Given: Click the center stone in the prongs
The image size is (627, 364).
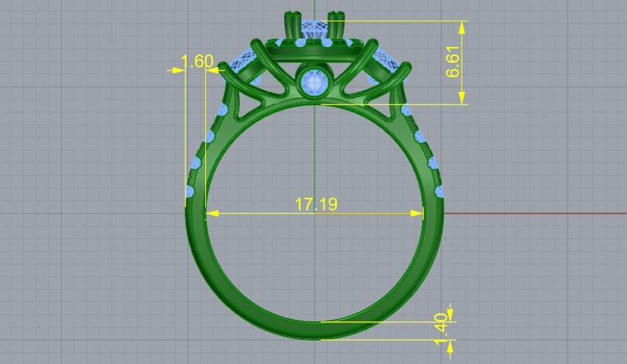Looking at the screenshot, I should click(x=314, y=30).
